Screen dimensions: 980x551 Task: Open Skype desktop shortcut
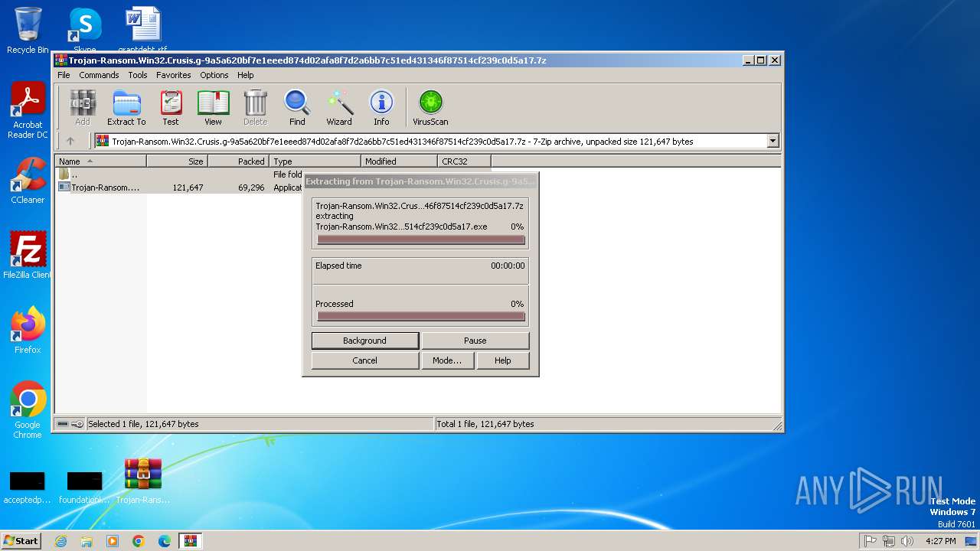84,29
